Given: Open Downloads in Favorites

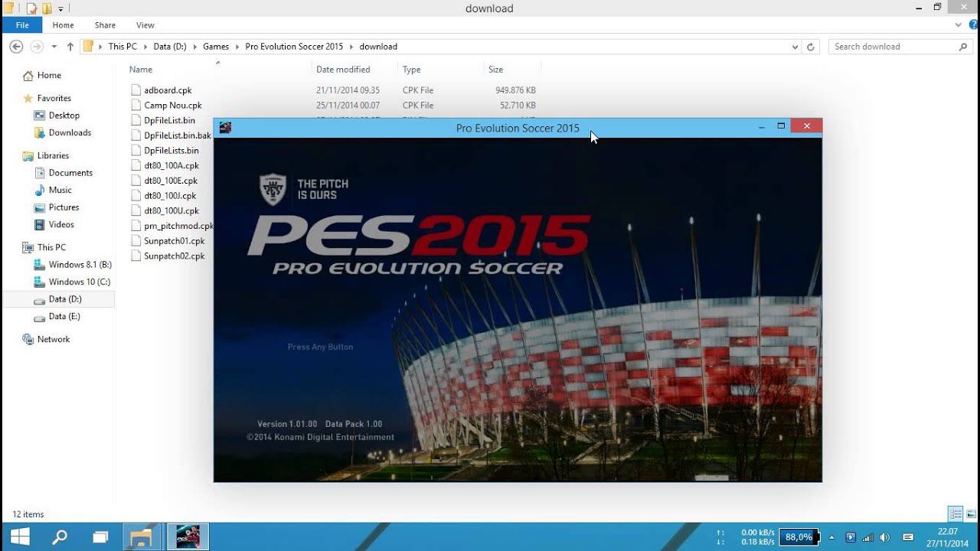Looking at the screenshot, I should pos(70,132).
